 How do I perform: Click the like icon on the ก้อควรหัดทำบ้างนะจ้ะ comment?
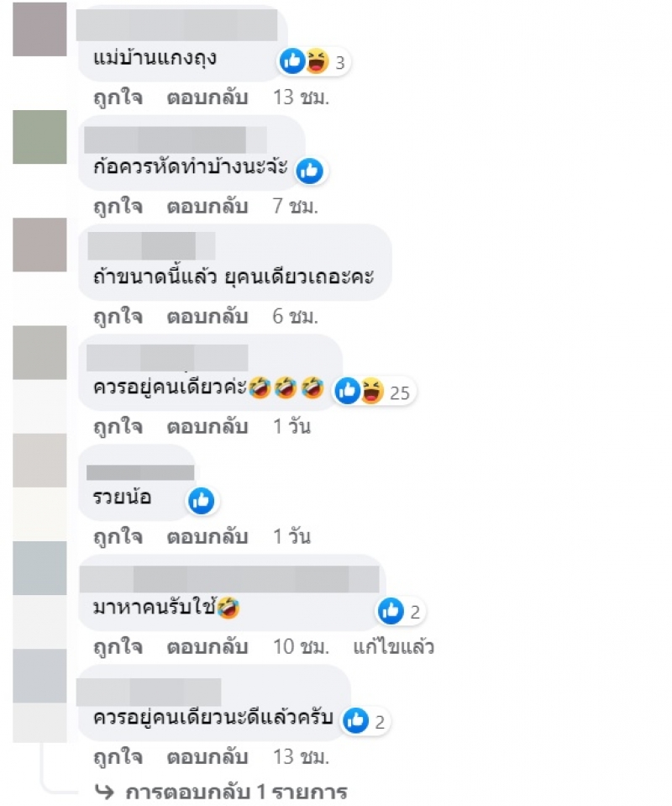coord(310,171)
